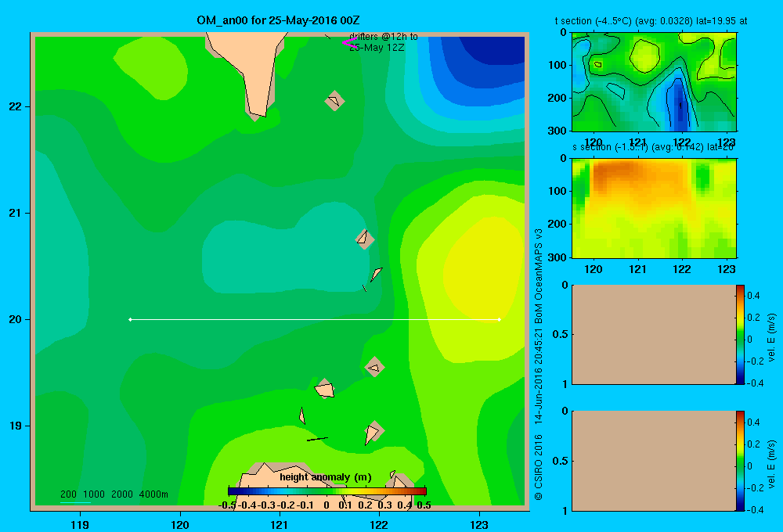Click the 'CSIRO 2016 BoM OceanMAPS v3' copyright text
The height and width of the screenshot is (532, 783).
539,365
